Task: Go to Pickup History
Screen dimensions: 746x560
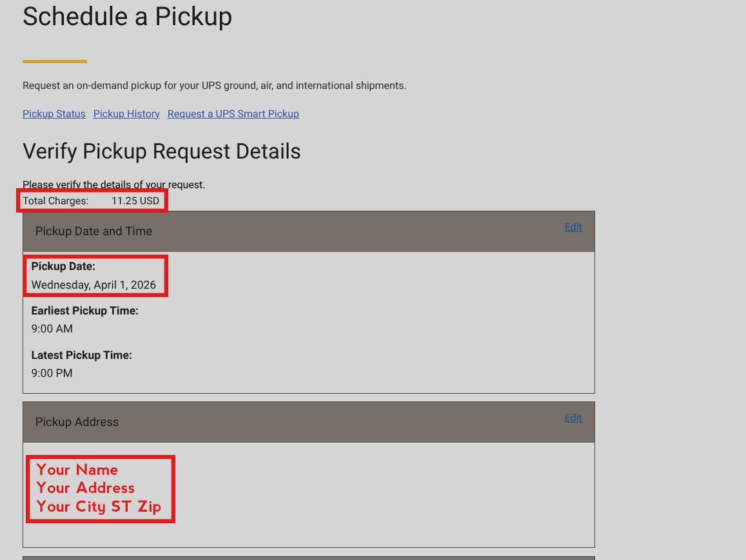Action: click(126, 114)
